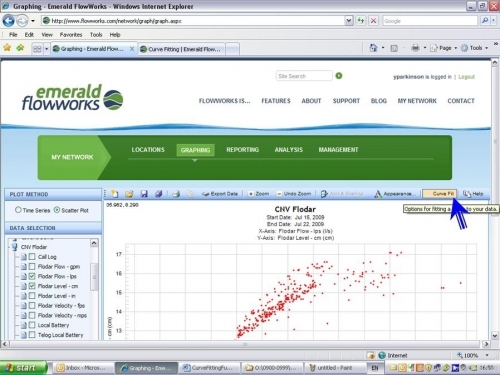Screen dimensions: 500x375
Task: Click the Zoom tool button
Action: pos(258,194)
